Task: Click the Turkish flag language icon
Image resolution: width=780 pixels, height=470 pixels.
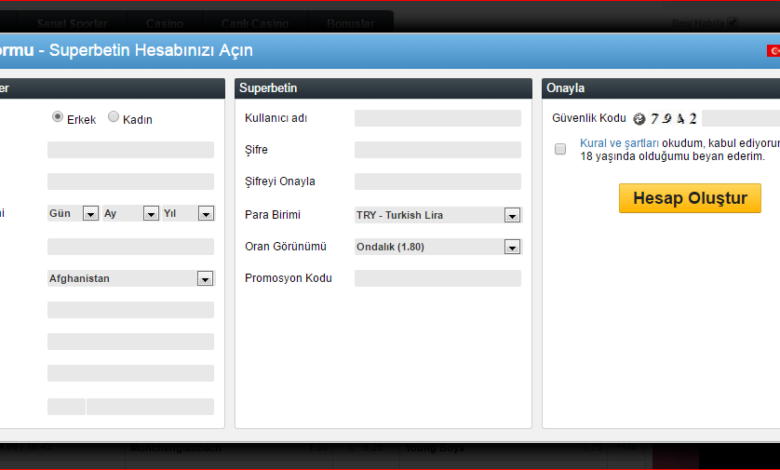Action: coord(774,51)
